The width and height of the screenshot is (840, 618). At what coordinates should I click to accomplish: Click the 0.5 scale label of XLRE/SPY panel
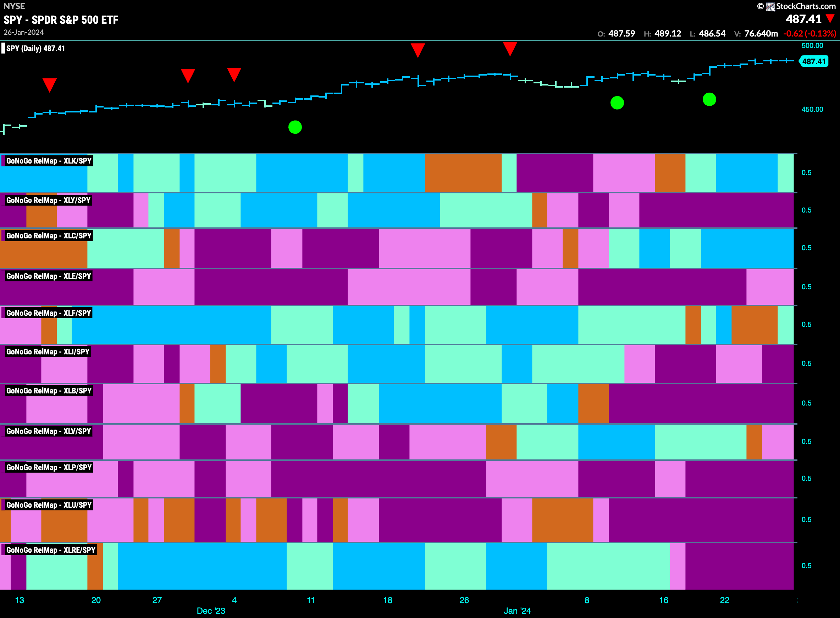coord(806,565)
